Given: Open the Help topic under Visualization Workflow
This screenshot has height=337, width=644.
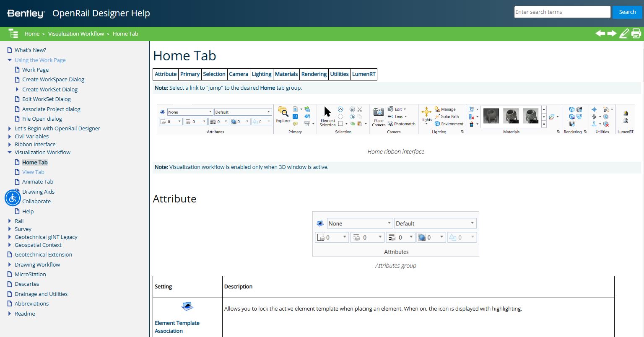Looking at the screenshot, I should pyautogui.click(x=28, y=211).
